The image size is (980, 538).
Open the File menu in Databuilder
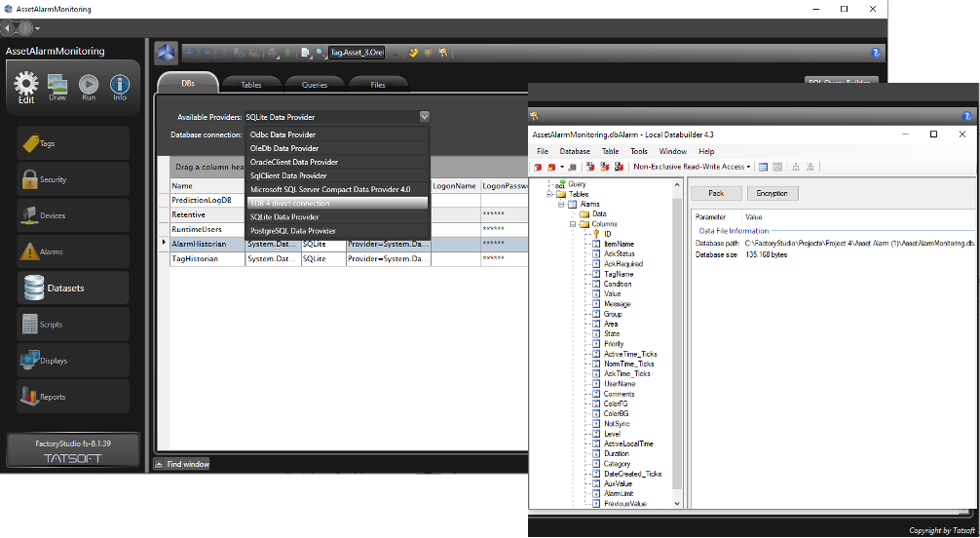click(x=543, y=151)
